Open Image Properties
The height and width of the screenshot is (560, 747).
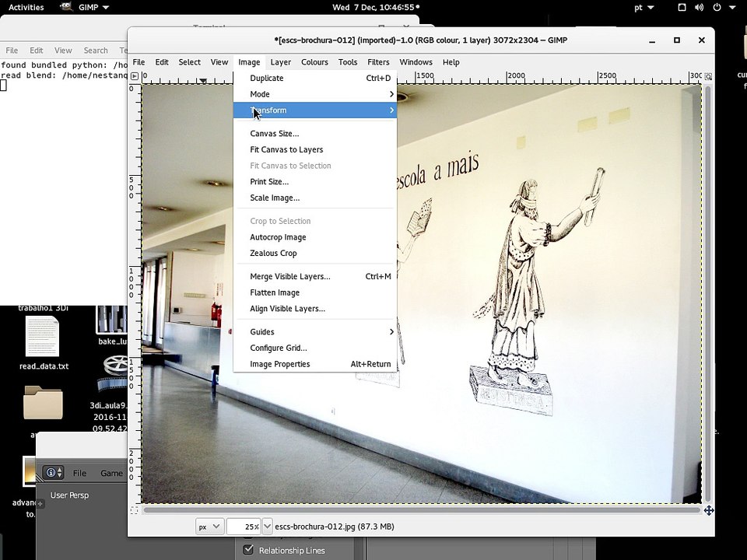pos(315,364)
